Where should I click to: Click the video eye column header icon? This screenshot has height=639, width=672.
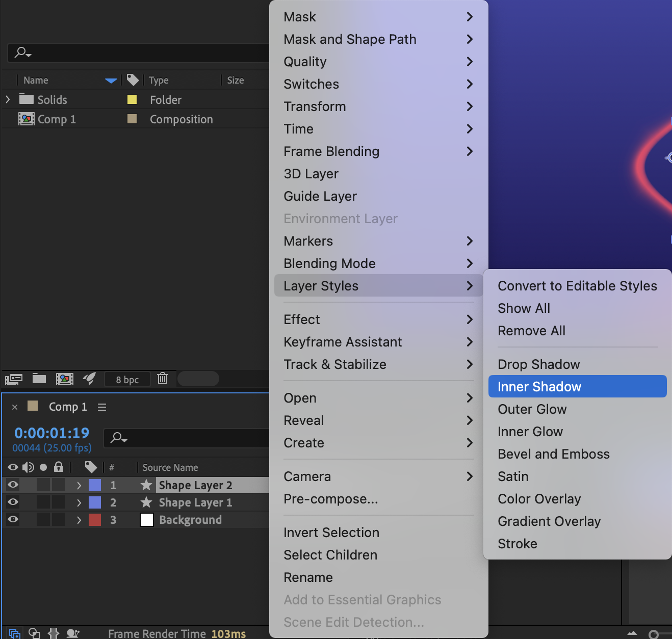(x=13, y=467)
